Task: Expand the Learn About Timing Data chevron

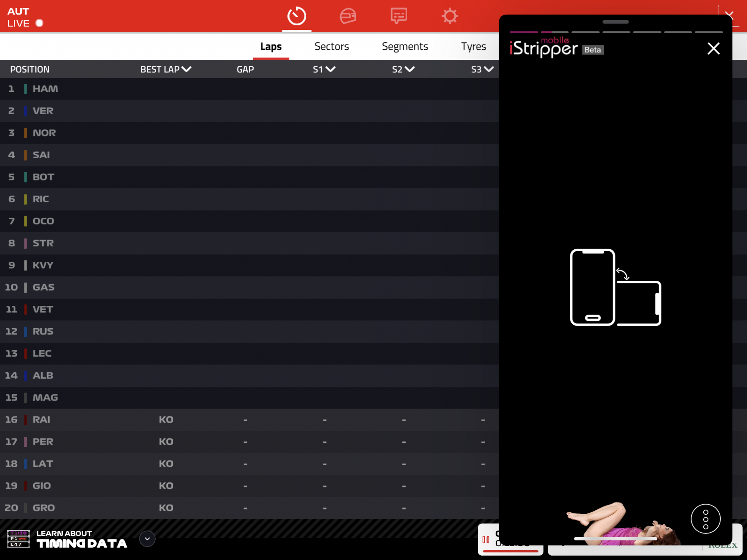Action: coord(147,539)
